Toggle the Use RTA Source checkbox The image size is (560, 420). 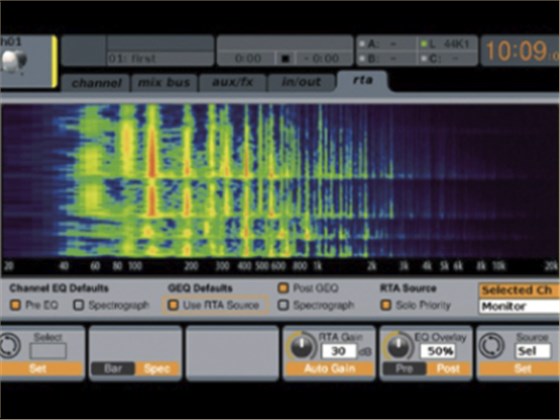tap(173, 305)
